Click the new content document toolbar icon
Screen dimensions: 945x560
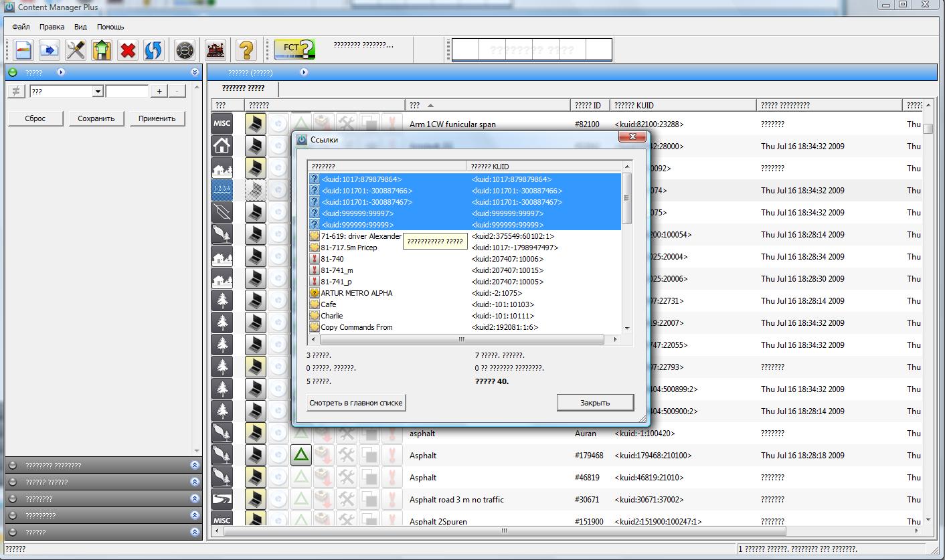(23, 50)
